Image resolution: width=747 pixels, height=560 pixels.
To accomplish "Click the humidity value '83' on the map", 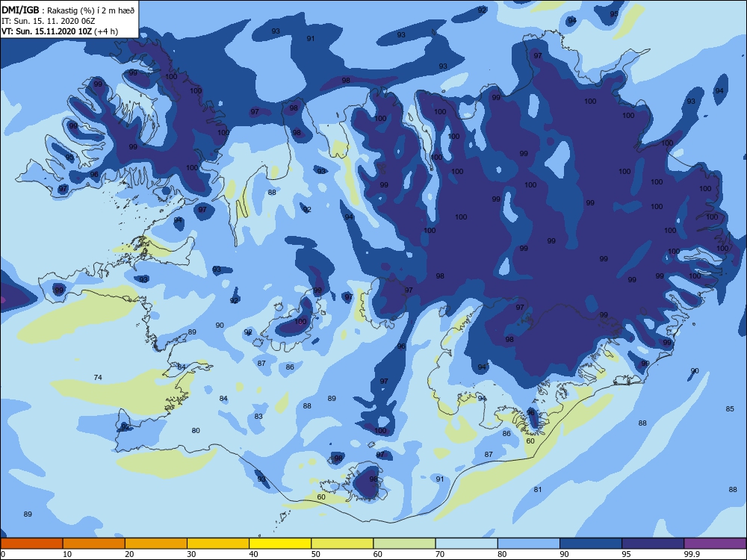I will click(x=258, y=416).
